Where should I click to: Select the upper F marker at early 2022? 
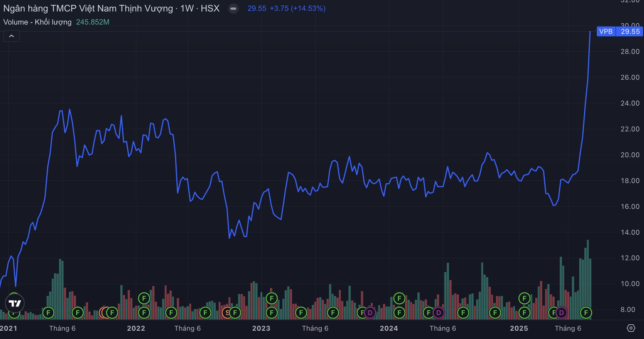[144, 298]
